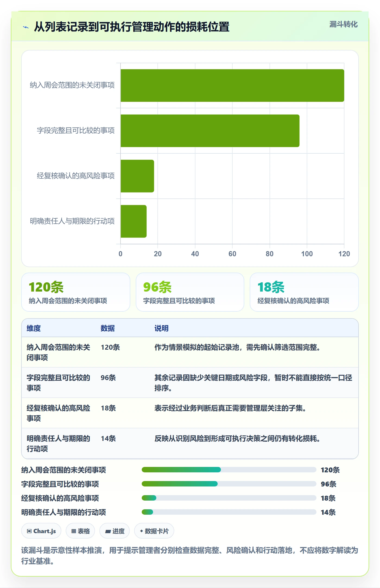Click the chart bar for 字段完整且可比较的事项
The width and height of the screenshot is (380, 588).
(210, 131)
